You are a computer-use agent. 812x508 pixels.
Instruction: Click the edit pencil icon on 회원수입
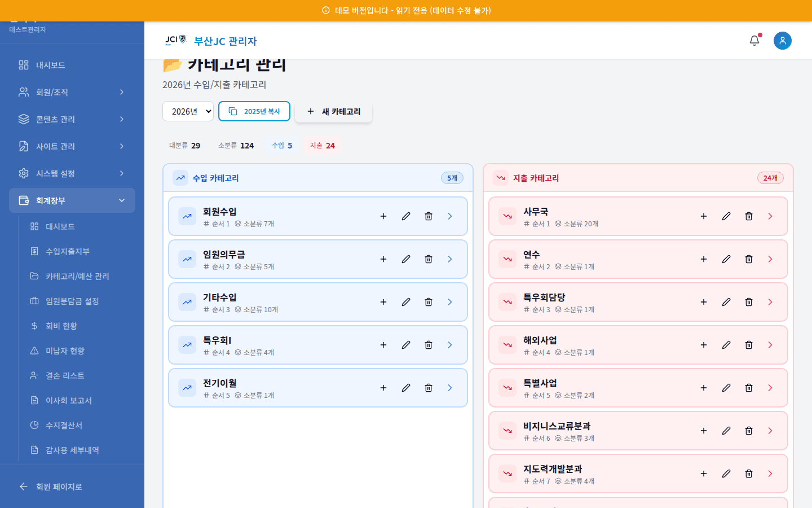[406, 216]
